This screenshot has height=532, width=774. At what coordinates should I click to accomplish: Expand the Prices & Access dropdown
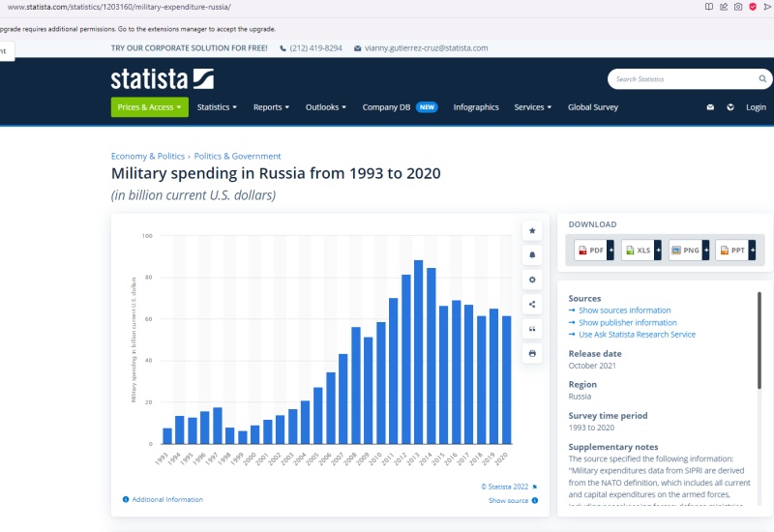tap(149, 107)
